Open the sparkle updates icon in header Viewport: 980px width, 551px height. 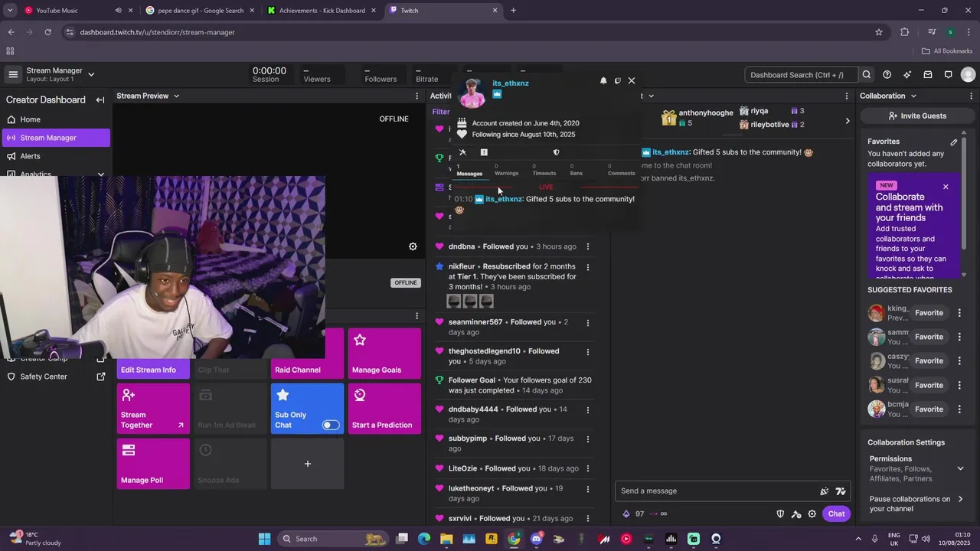pos(907,75)
